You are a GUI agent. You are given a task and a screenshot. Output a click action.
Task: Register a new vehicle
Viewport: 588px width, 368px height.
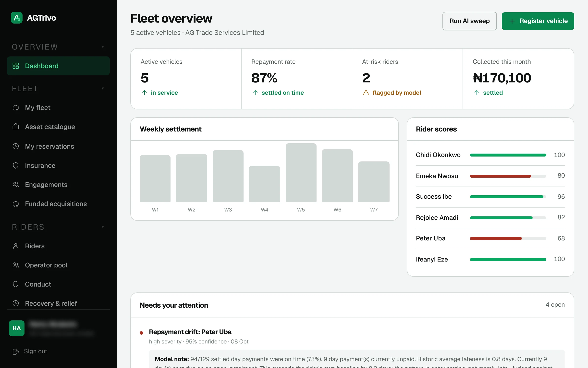click(538, 21)
